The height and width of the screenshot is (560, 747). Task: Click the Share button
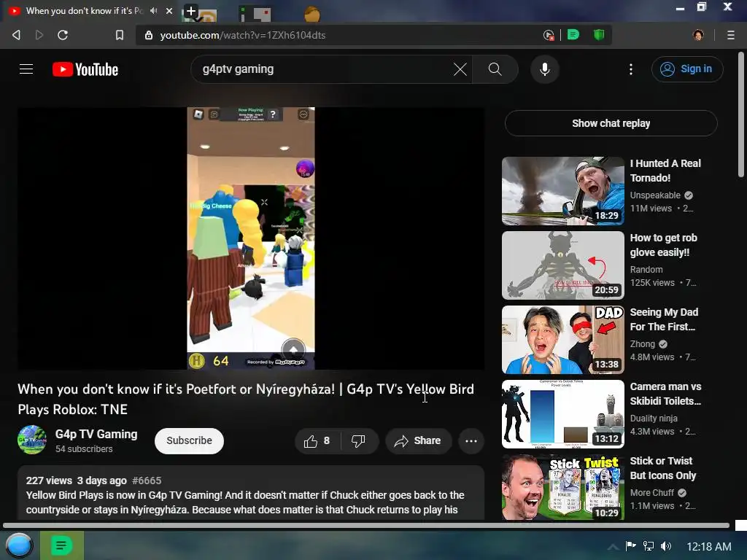click(x=417, y=441)
